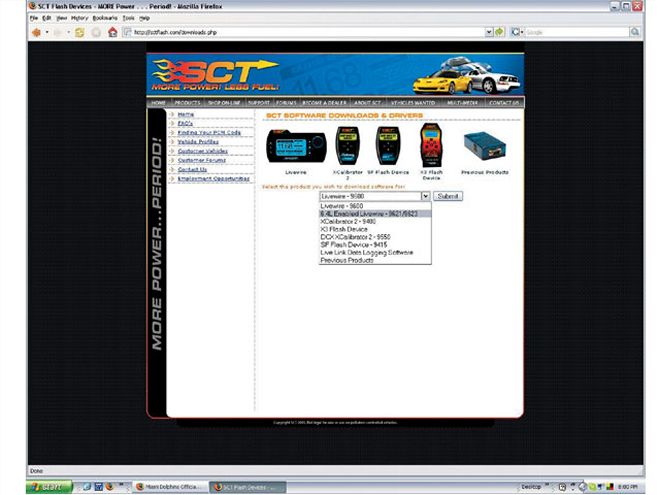Screen dimensions: 660x495
Task: Open the FAQ's sidebar link
Action: point(185,123)
